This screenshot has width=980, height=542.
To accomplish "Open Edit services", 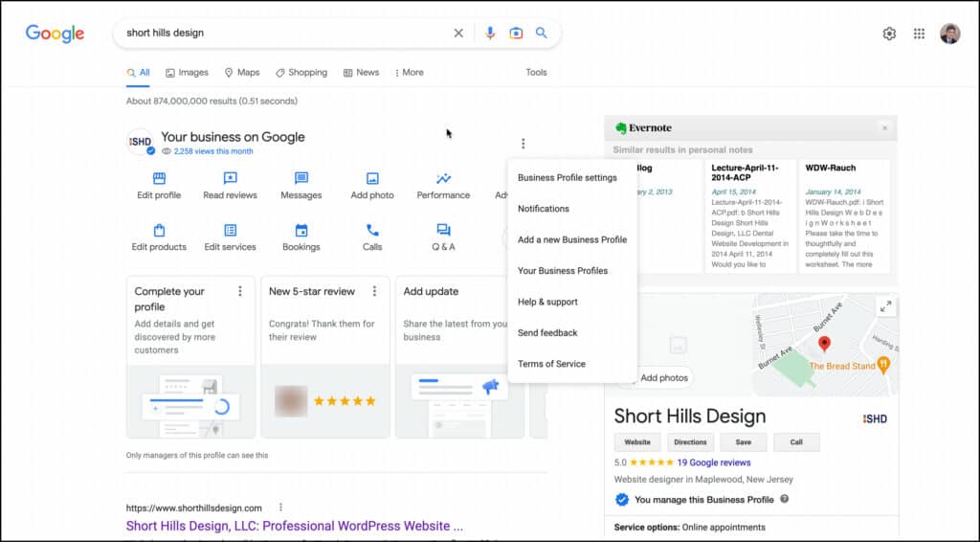I will point(230,237).
